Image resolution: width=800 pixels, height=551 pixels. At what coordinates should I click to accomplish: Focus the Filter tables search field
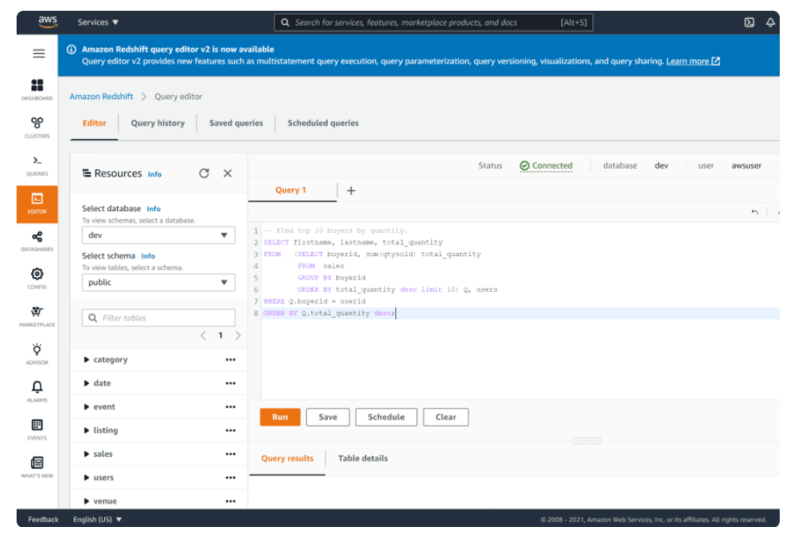[158, 318]
